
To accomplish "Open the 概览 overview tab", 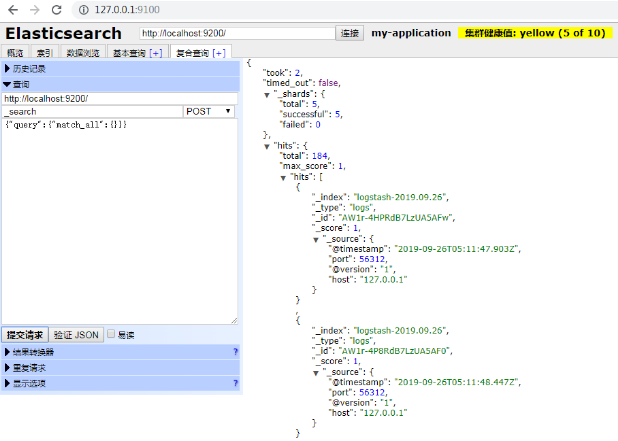I will point(15,53).
